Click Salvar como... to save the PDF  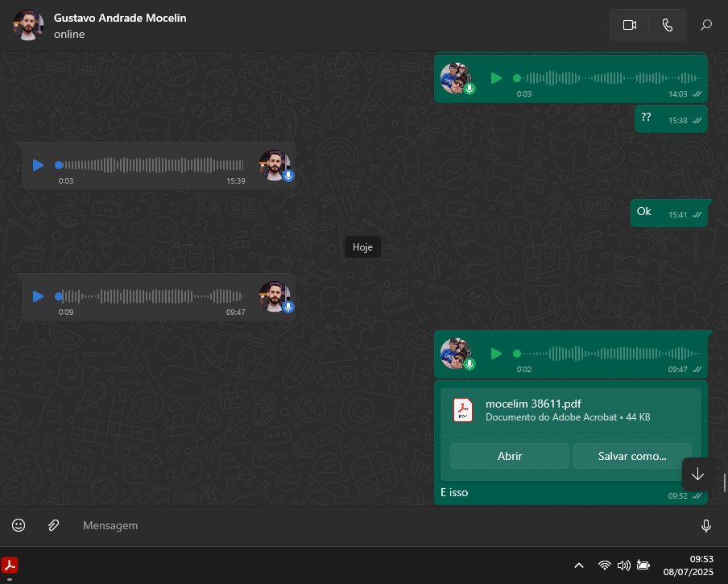(x=631, y=456)
